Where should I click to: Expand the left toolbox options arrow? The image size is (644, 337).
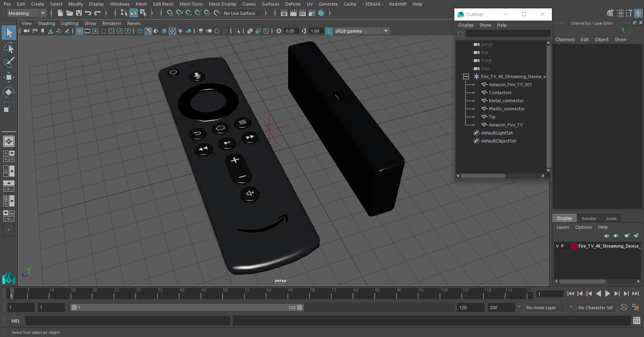(x=8, y=230)
